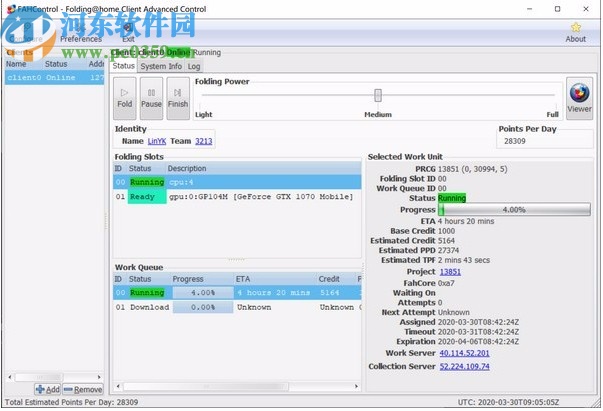Click the Estimated PPD value 27374
The image size is (603, 411).
coord(448,250)
